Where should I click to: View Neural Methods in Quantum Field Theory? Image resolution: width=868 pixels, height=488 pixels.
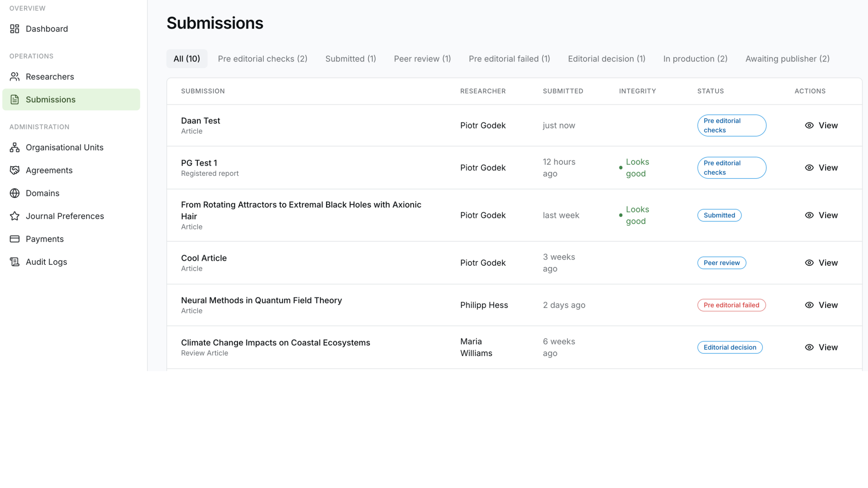click(x=821, y=305)
